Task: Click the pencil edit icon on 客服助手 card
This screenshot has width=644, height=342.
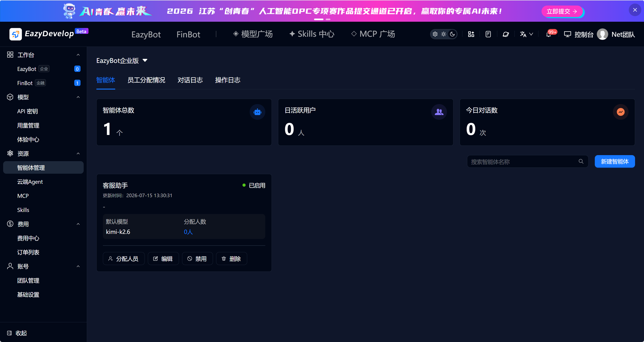Action: click(155, 259)
